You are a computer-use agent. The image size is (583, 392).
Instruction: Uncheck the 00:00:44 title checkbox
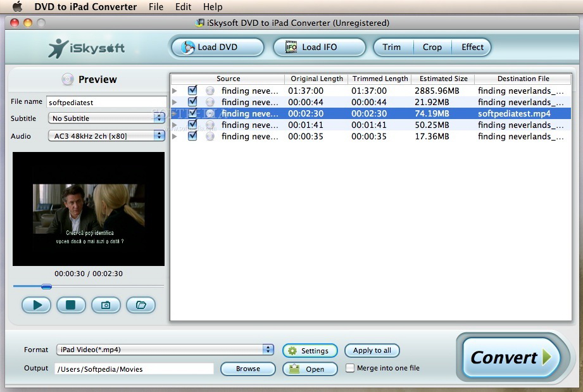(x=192, y=101)
